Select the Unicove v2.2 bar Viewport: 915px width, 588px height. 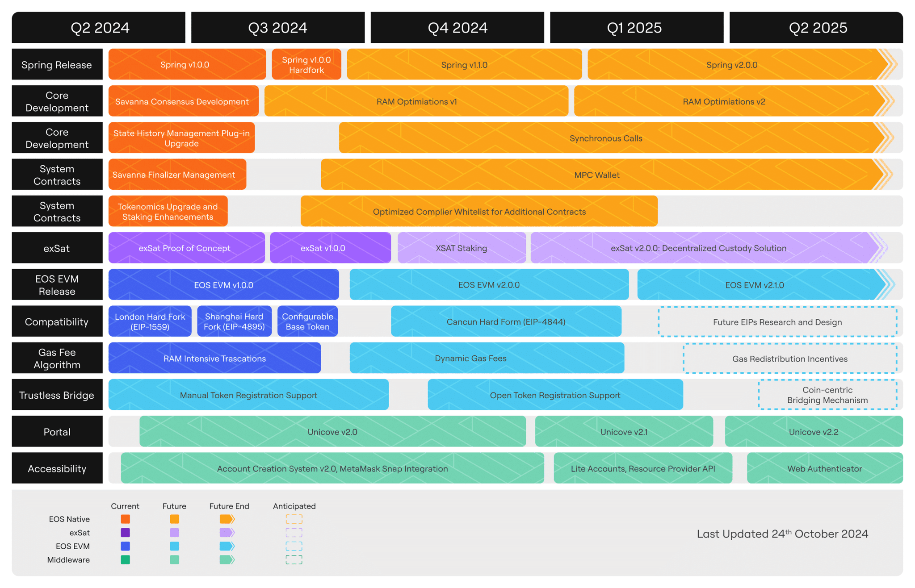(814, 432)
